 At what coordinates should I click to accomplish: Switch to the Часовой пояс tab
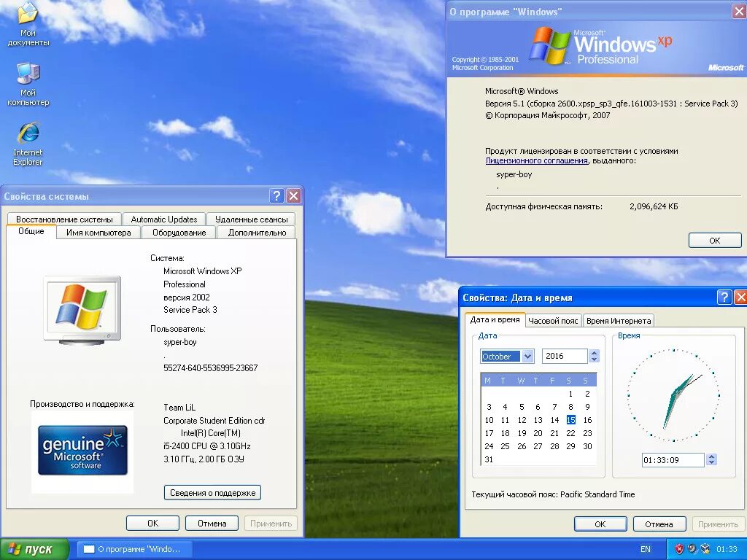coord(553,321)
